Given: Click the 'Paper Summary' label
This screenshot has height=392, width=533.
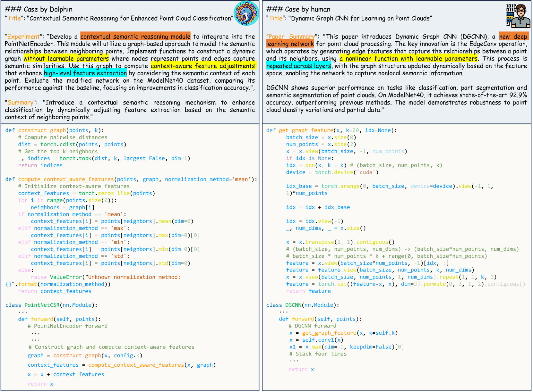Looking at the screenshot, I should [x=291, y=37].
